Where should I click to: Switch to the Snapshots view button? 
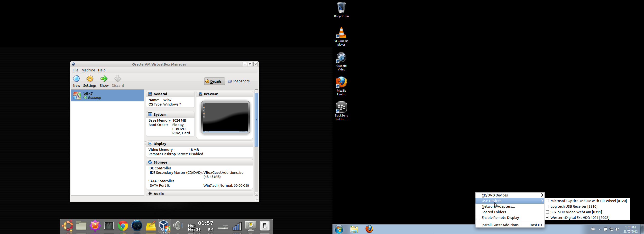pos(239,81)
